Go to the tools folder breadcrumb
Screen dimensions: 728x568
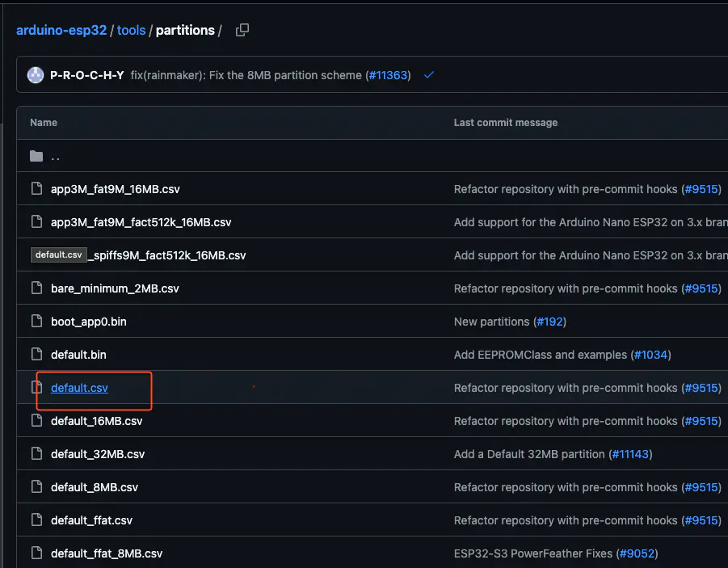coord(131,31)
